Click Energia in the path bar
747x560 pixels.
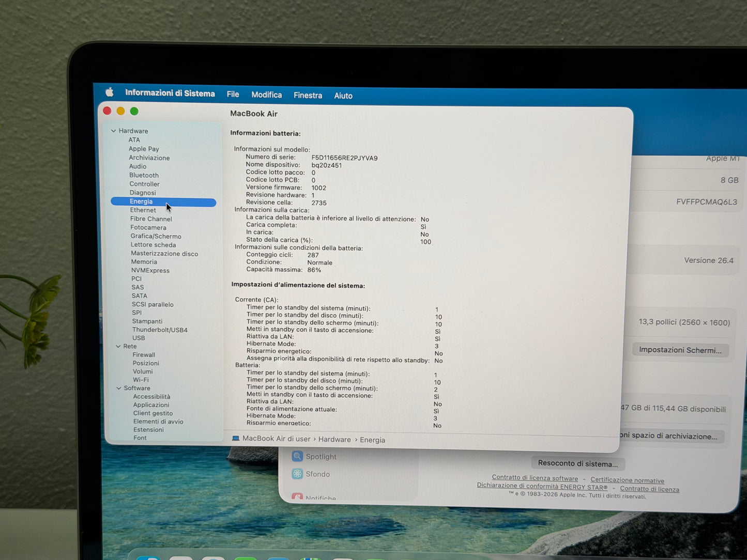point(372,440)
